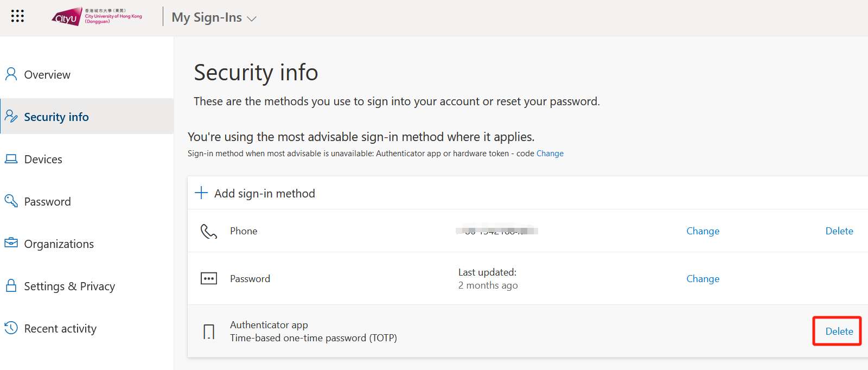Open the app launcher grid icon
868x370 pixels.
tap(17, 16)
